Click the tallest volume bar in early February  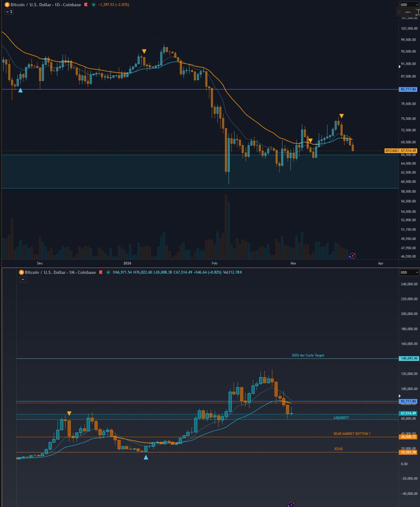pyautogui.click(x=226, y=227)
